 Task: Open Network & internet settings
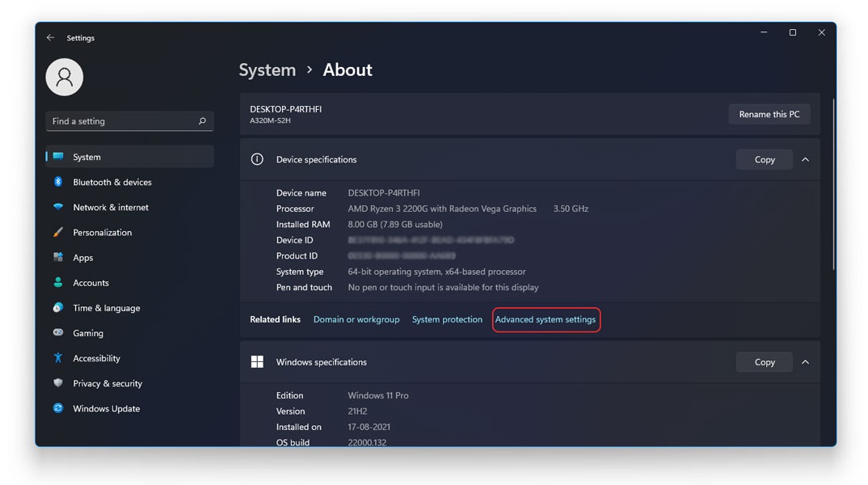(x=111, y=207)
